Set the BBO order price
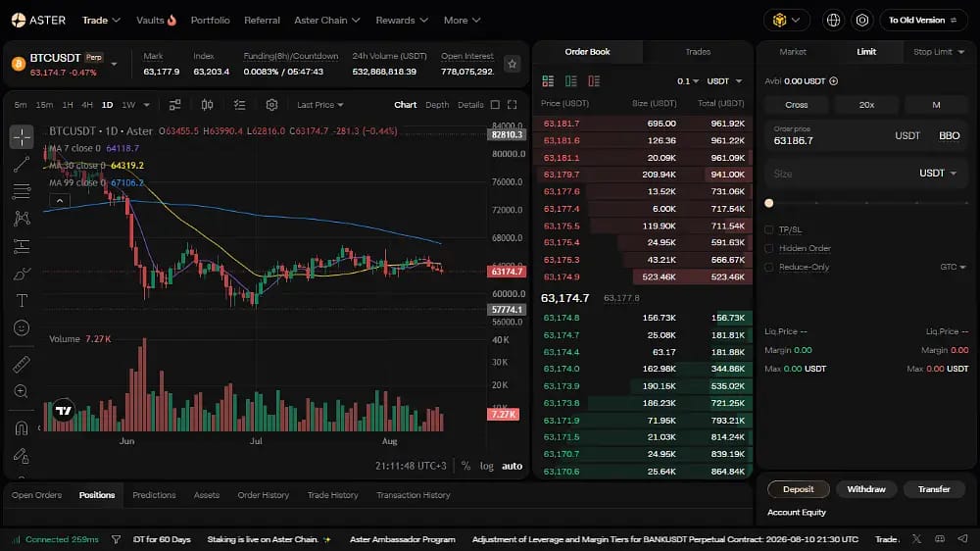The height and width of the screenshot is (551, 980). click(949, 135)
